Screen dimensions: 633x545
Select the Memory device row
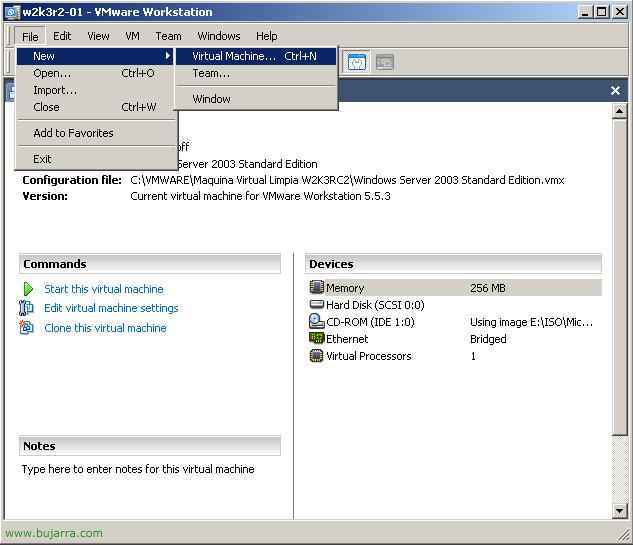click(453, 287)
